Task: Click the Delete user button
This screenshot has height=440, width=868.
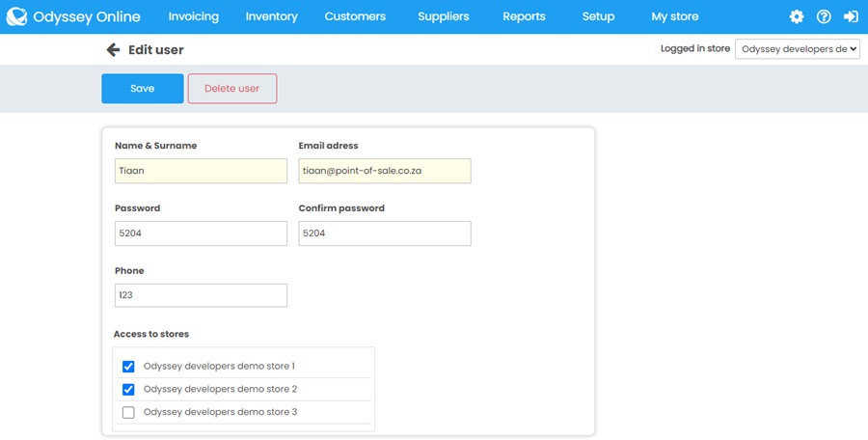Action: tap(231, 89)
